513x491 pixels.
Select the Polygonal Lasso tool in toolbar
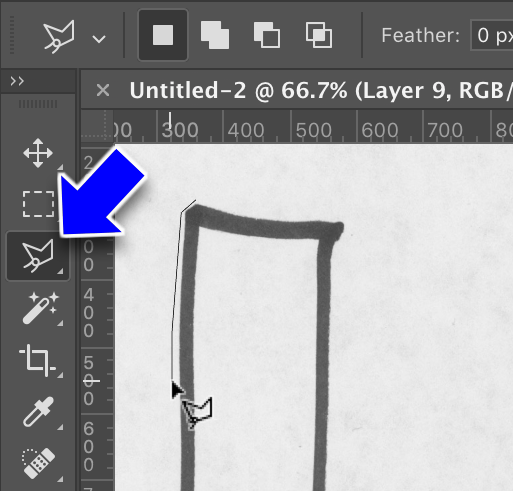pos(38,256)
